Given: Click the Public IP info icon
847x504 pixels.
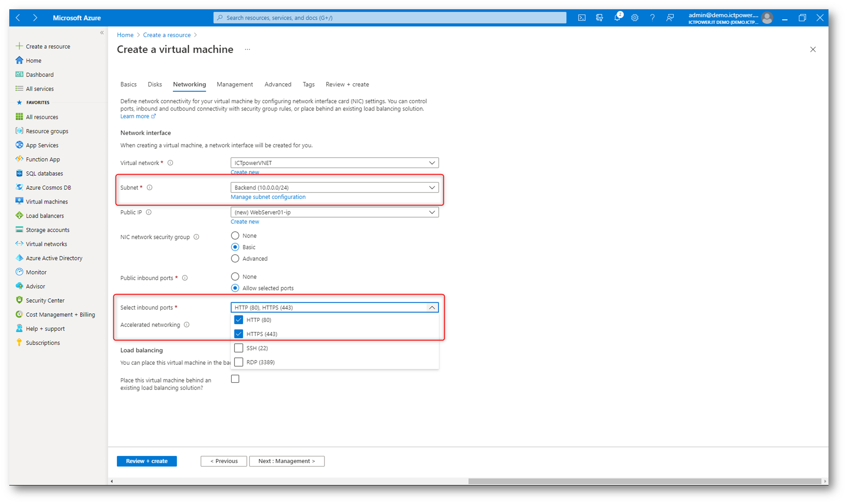Looking at the screenshot, I should pyautogui.click(x=149, y=212).
